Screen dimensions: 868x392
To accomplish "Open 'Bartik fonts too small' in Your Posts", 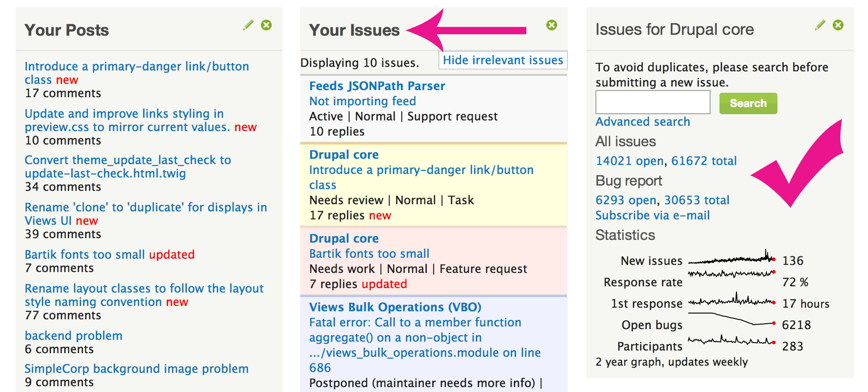I will coord(85,255).
